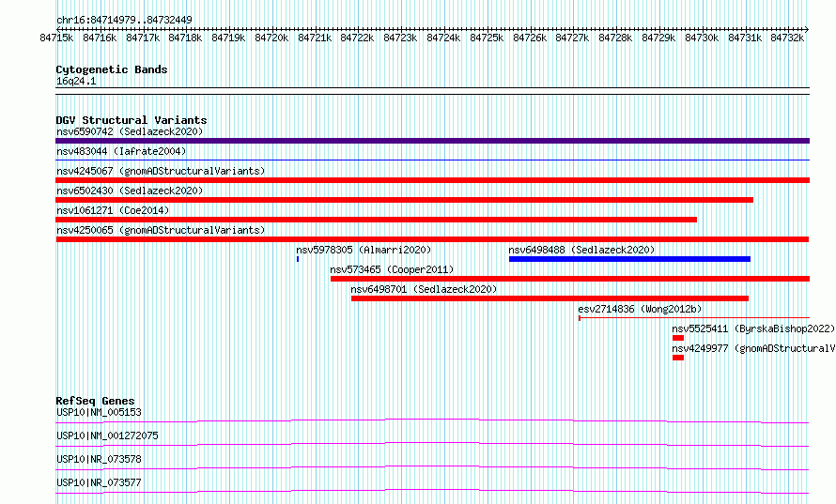Click the magenta USP10|NM_005153 gene line
This screenshot has width=836, height=504.
point(432,420)
